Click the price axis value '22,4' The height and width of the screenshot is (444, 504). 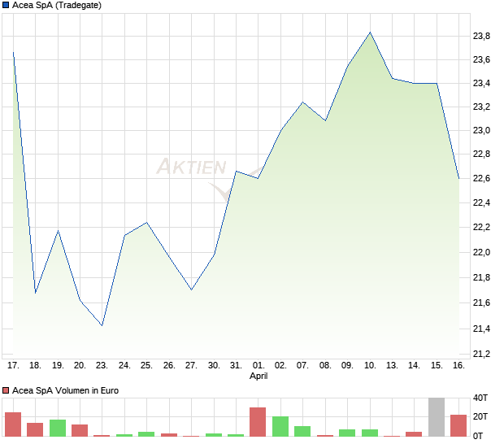click(x=481, y=202)
